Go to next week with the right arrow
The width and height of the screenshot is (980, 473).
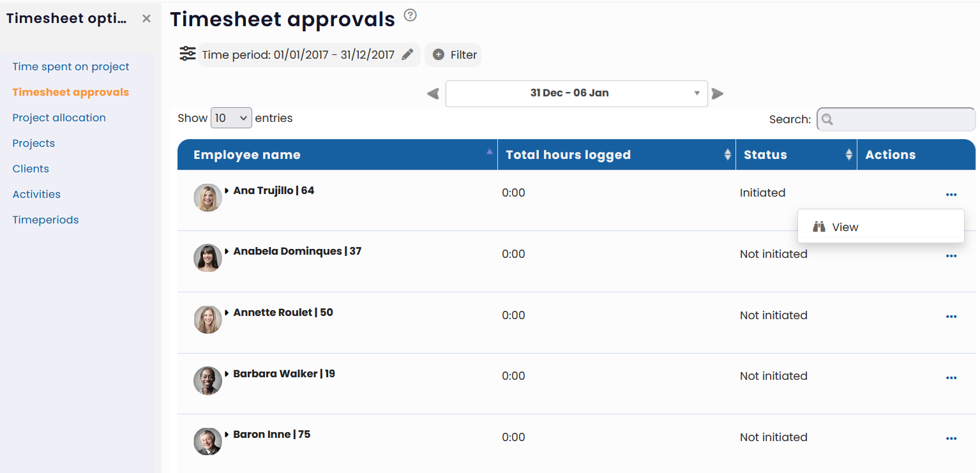coord(718,93)
